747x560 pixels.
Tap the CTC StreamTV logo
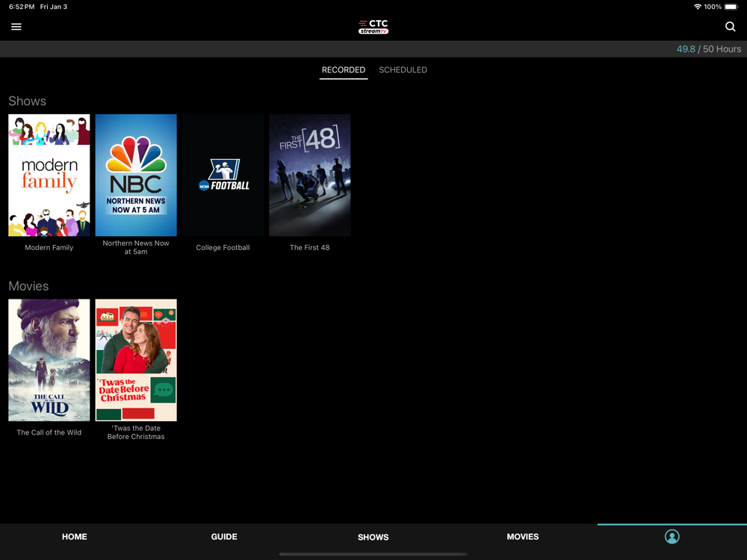(x=373, y=27)
